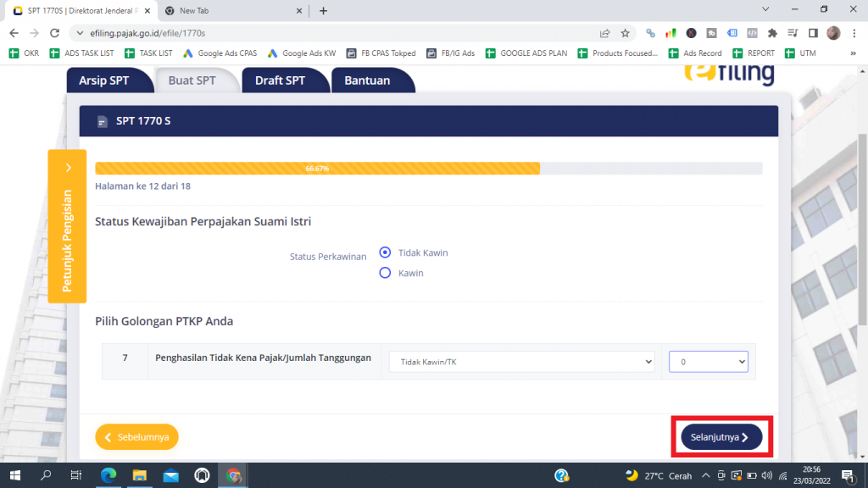
Task: Click the Selanjutnya button
Action: click(x=721, y=437)
